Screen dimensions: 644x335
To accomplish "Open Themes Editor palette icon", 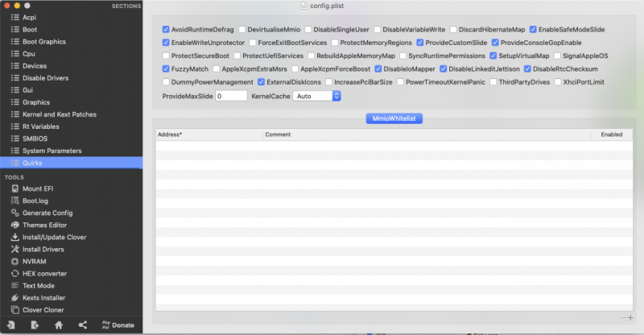I will point(15,225).
